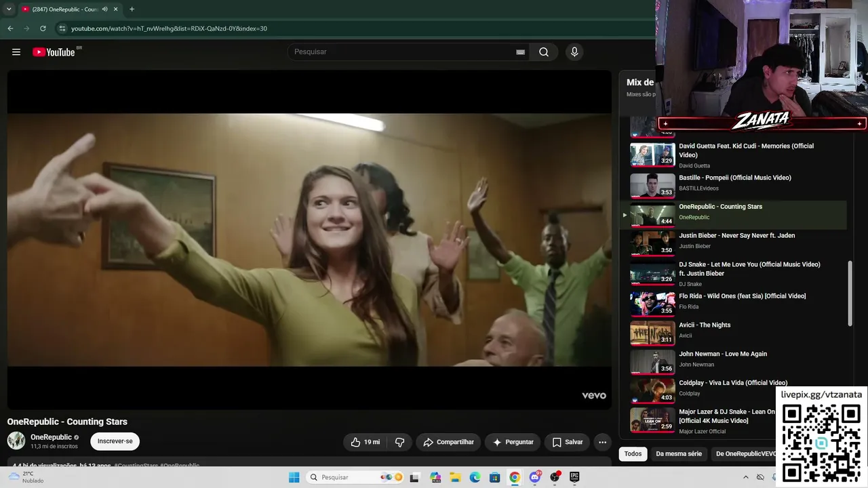Dislike the Counting Stars video
Viewport: 868px width, 488px height.
click(399, 442)
